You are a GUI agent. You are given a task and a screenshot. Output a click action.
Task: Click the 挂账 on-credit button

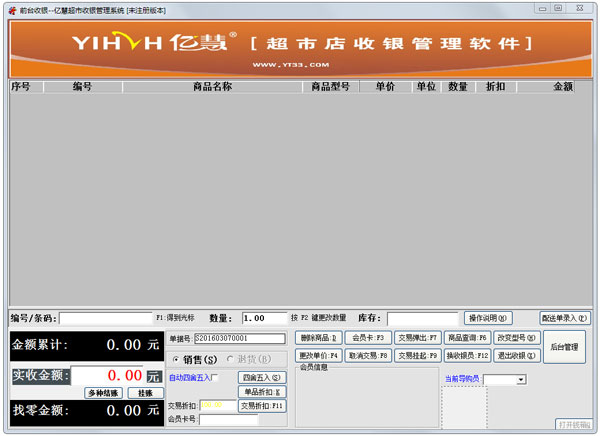tap(145, 393)
